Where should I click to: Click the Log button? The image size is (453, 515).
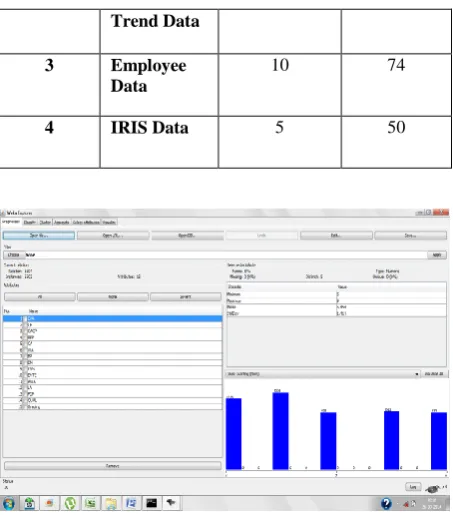coord(413,487)
